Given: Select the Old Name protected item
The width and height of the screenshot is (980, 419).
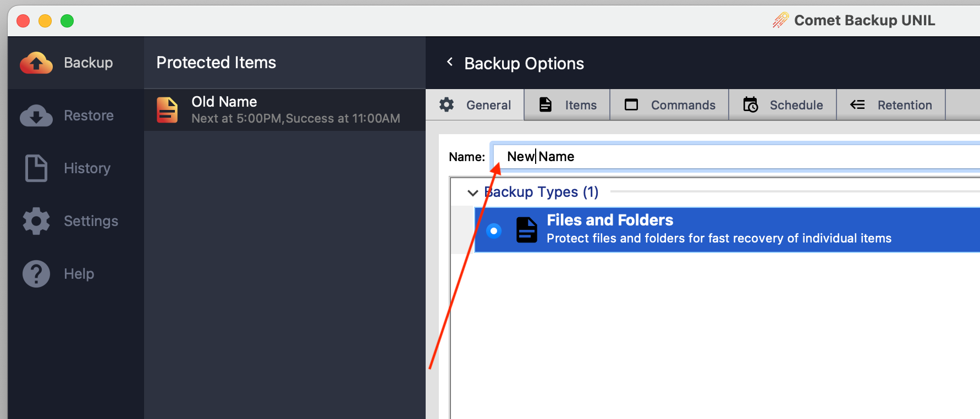Looking at the screenshot, I should pos(285,110).
